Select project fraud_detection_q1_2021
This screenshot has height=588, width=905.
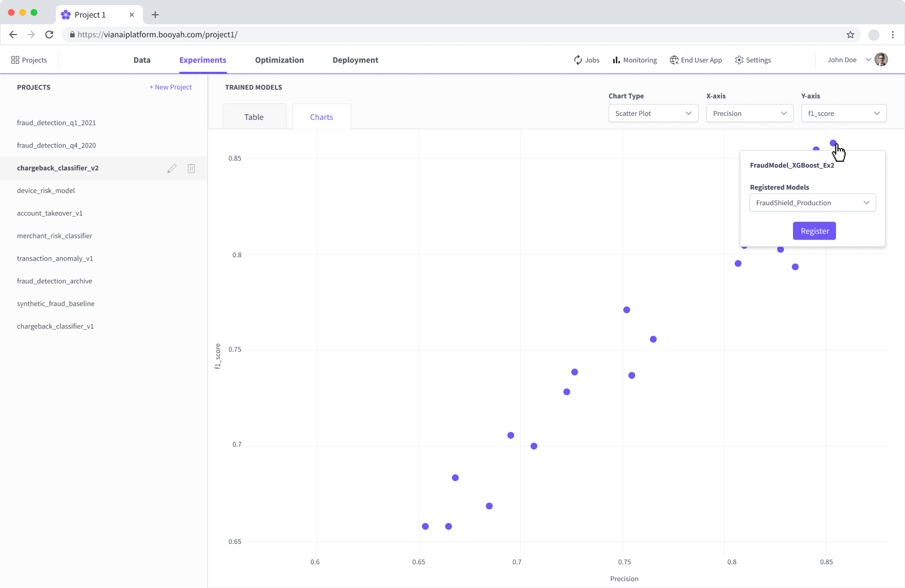click(57, 123)
